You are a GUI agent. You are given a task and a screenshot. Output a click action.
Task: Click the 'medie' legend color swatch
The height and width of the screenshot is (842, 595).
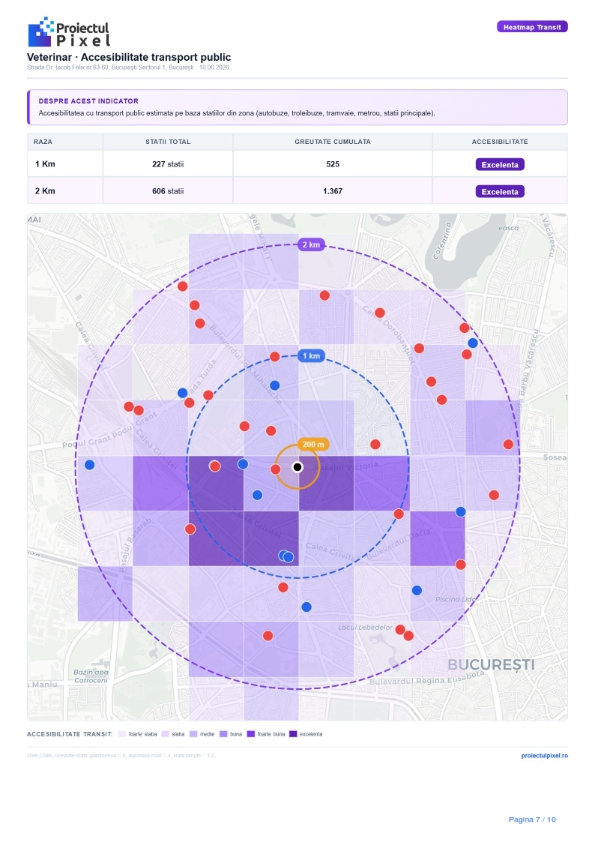[x=193, y=734]
